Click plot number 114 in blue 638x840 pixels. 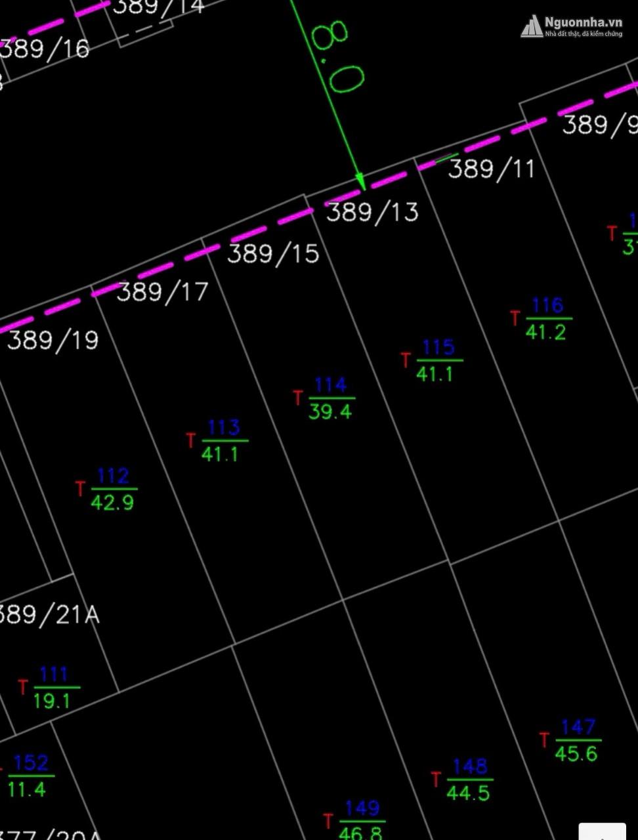(331, 385)
